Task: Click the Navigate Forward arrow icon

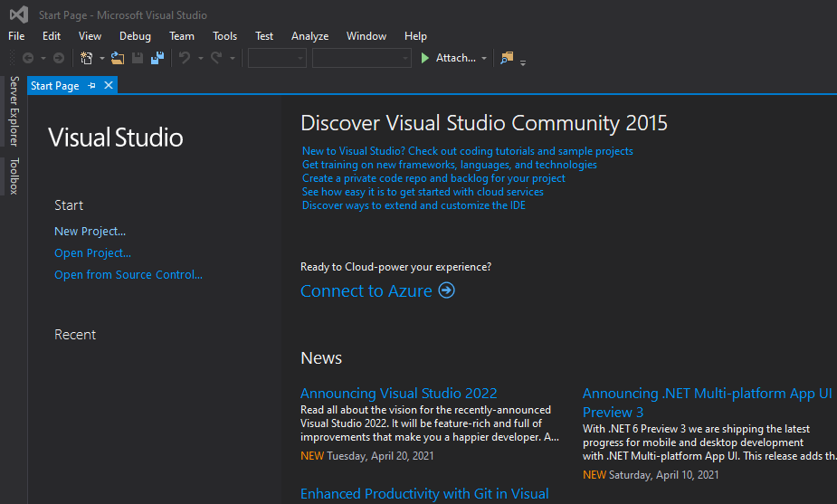Action: (x=59, y=58)
